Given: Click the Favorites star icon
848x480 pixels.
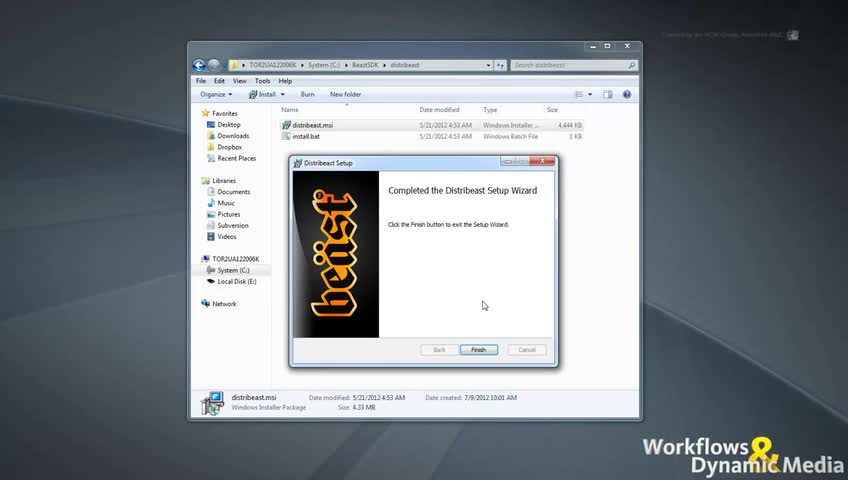Looking at the screenshot, I should click(x=205, y=114).
